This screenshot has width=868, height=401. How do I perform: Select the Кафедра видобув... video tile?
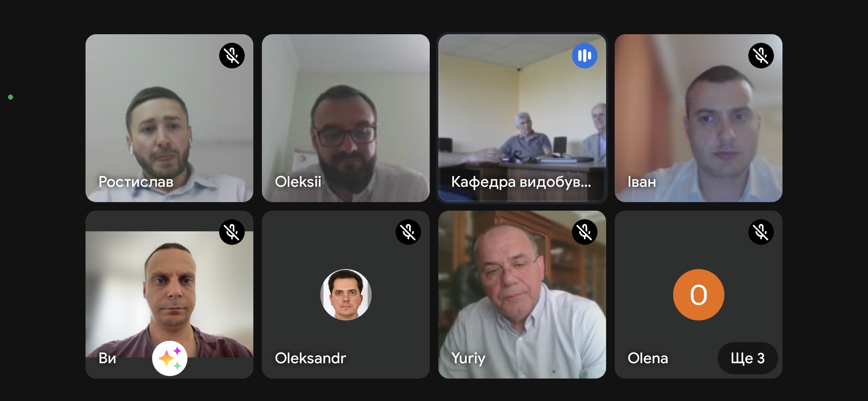522,118
